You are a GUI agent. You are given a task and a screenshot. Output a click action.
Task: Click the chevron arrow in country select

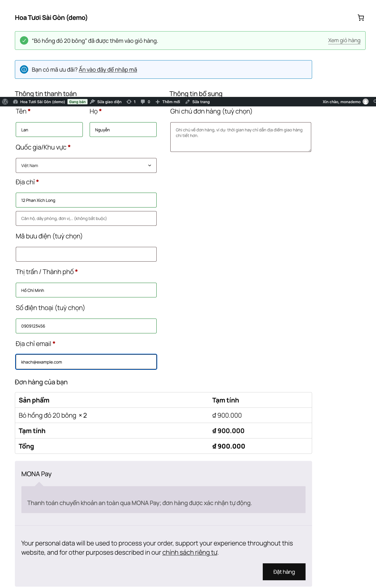pyautogui.click(x=150, y=166)
